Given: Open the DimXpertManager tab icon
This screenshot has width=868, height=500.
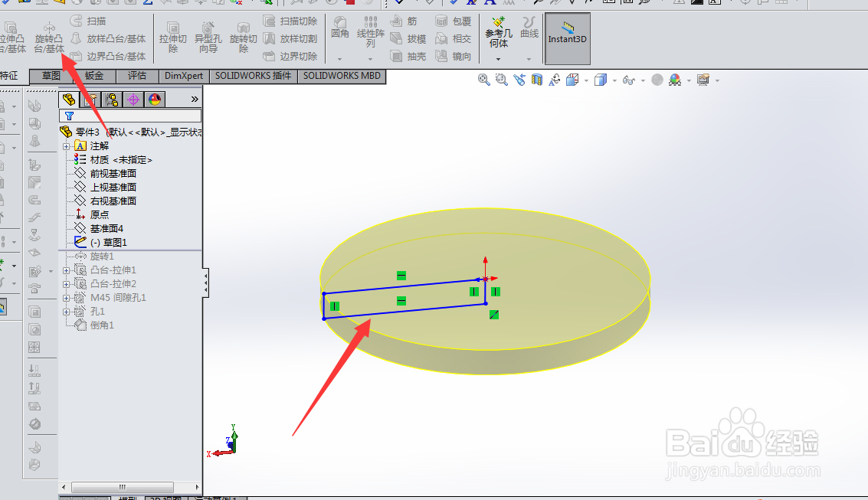Looking at the screenshot, I should [133, 100].
